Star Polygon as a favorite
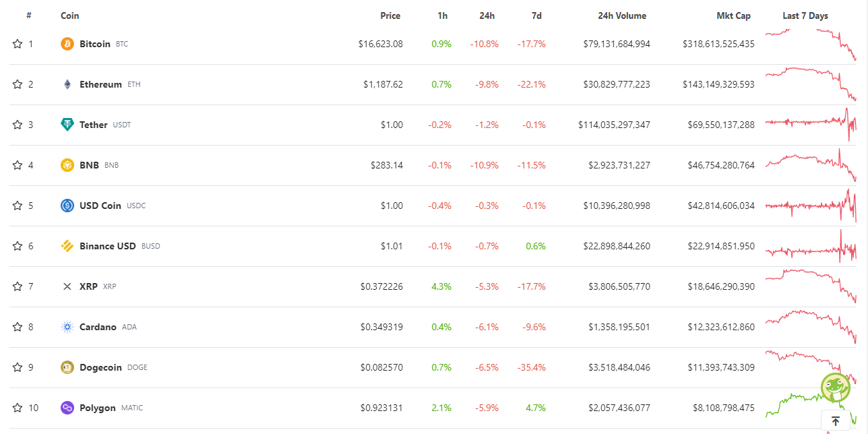Viewport: 868px width, 434px height. point(18,408)
